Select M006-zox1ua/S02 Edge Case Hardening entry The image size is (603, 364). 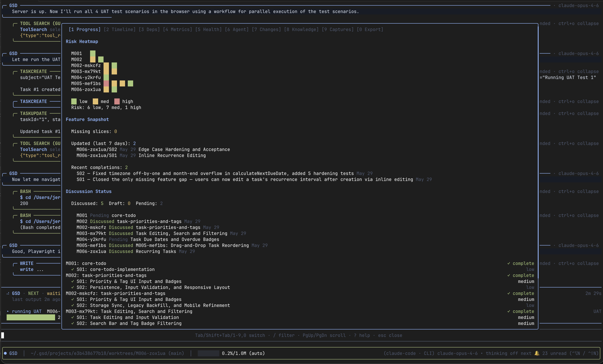tap(153, 149)
